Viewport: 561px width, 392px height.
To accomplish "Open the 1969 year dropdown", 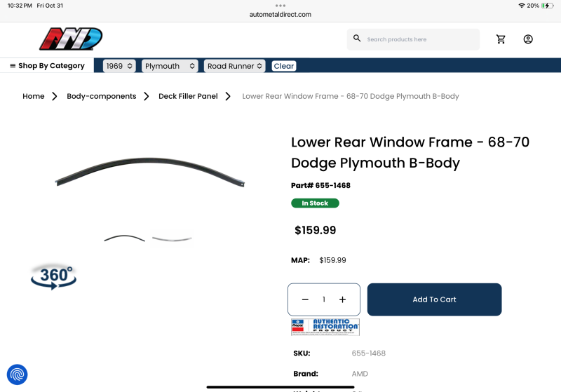I will [119, 66].
